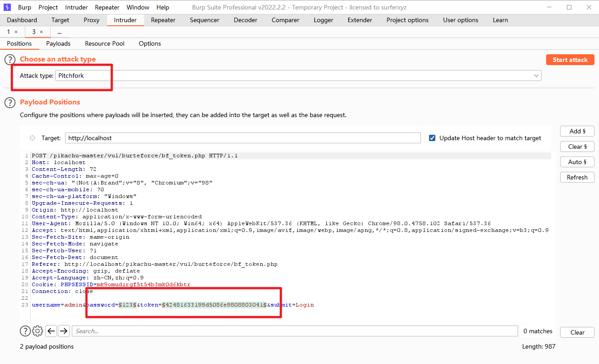The height and width of the screenshot is (364, 599).
Task: Click the Burp Suite lightning logo icon
Action: pos(7,7)
